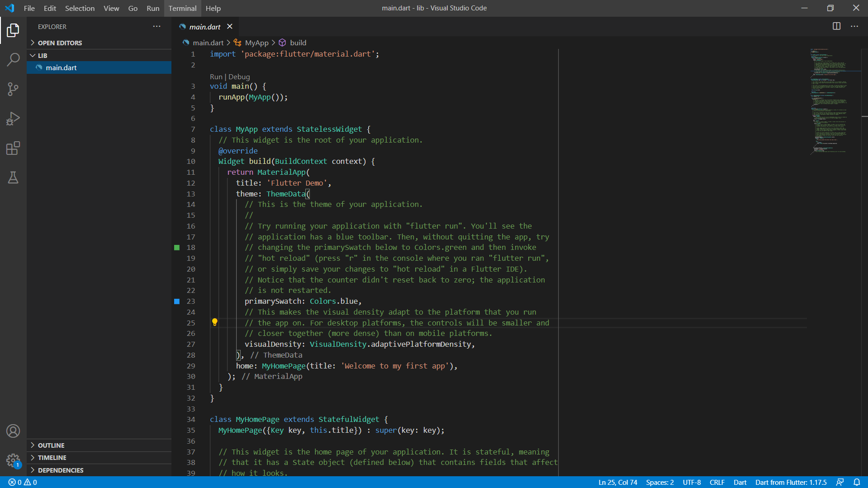Open the Selection menu
Screen dimensions: 868x488
[80, 8]
